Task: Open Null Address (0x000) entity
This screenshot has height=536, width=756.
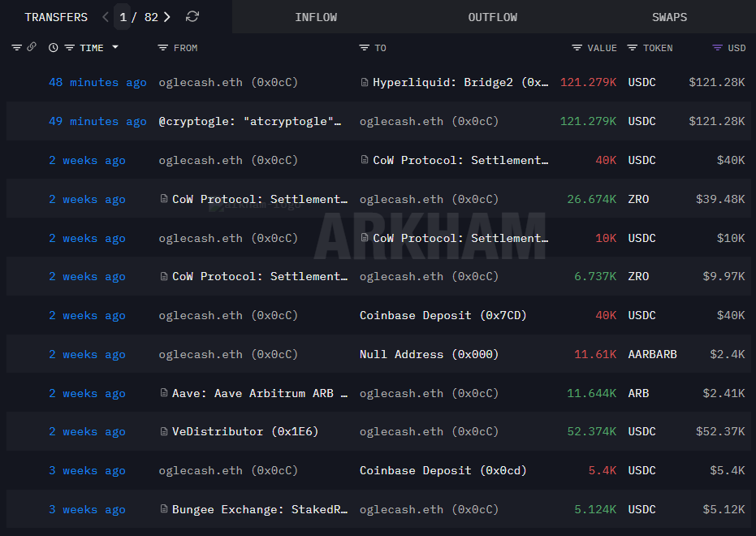Action: tap(429, 354)
